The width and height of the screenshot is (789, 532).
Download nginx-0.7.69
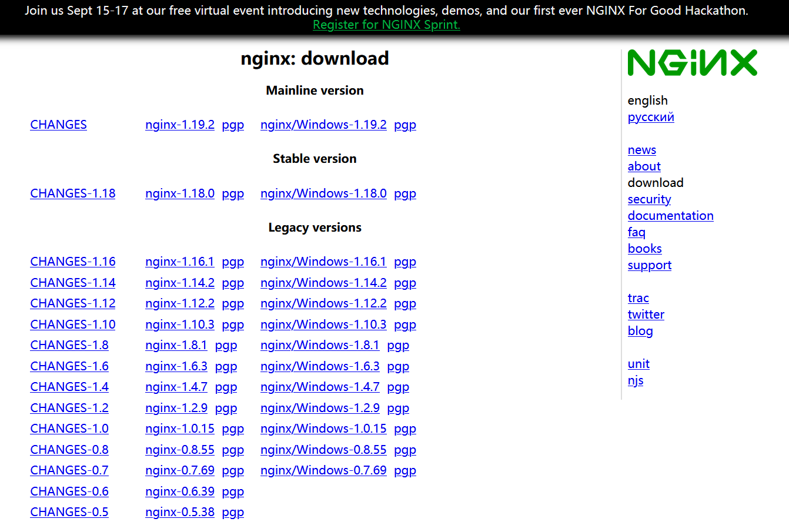tap(180, 470)
